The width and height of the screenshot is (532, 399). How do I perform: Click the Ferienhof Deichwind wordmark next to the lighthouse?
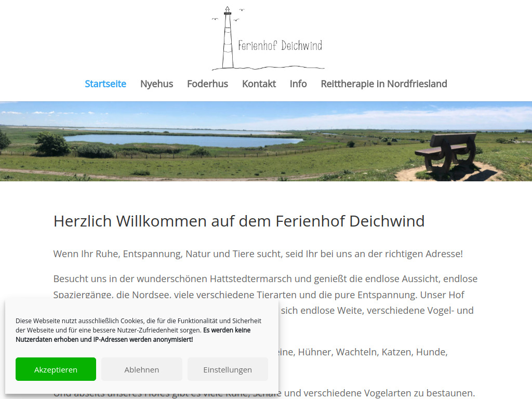coord(280,46)
